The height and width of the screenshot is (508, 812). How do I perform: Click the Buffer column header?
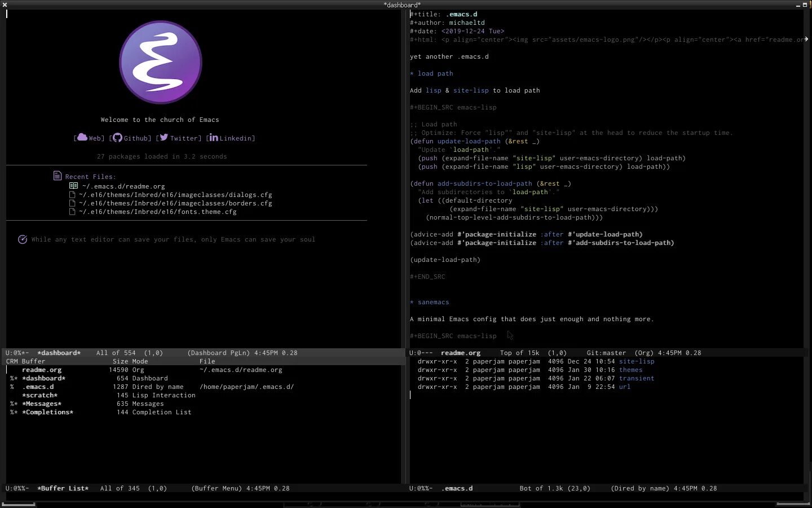pos(33,361)
